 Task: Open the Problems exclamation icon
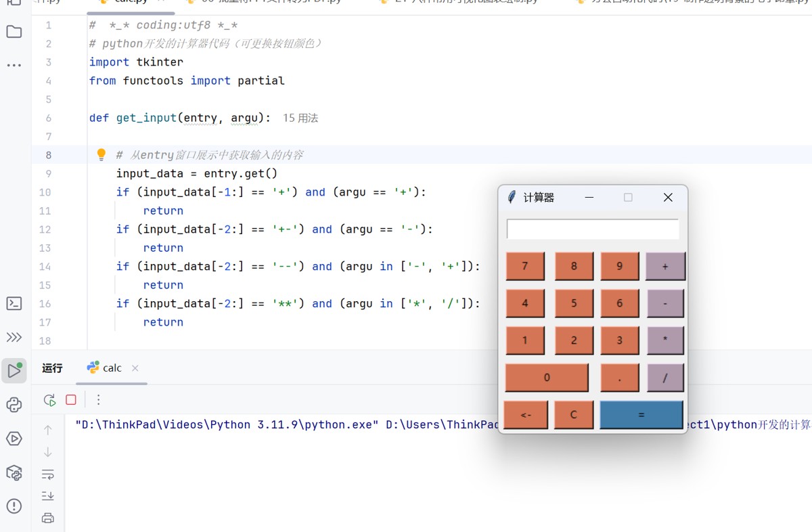[x=14, y=506]
